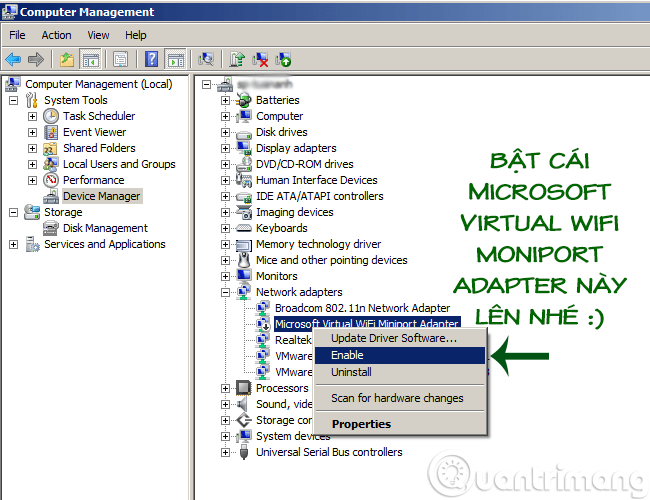Expand the Services and Applications node
Image resolution: width=650 pixels, height=500 pixels.
14,245
